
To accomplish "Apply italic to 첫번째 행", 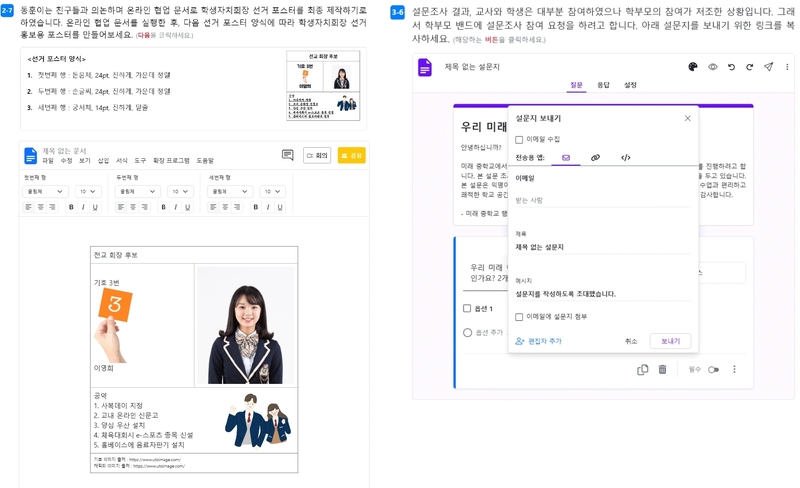I will click(83, 207).
